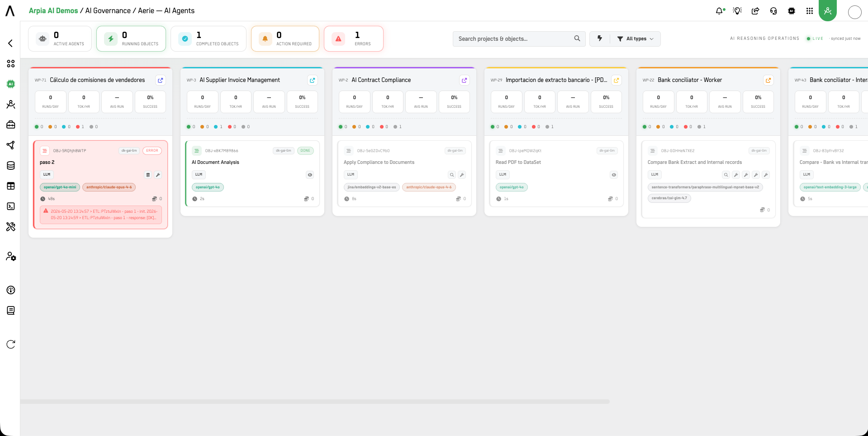The height and width of the screenshot is (436, 868).
Task: Expand error log on paso 2 card
Action: tap(100, 215)
